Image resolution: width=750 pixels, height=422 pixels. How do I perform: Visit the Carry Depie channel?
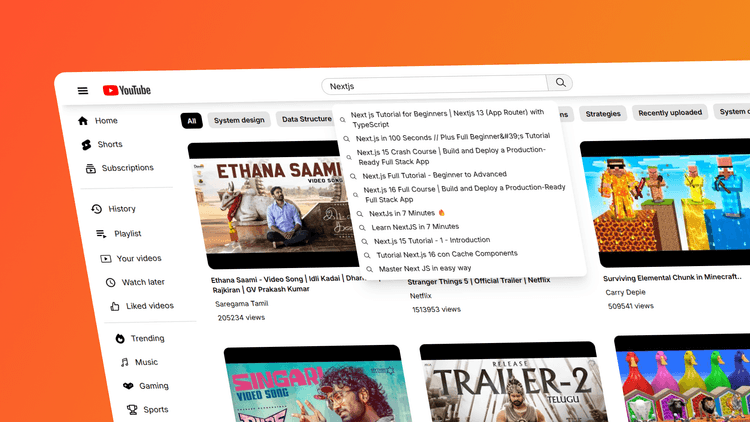click(x=625, y=292)
